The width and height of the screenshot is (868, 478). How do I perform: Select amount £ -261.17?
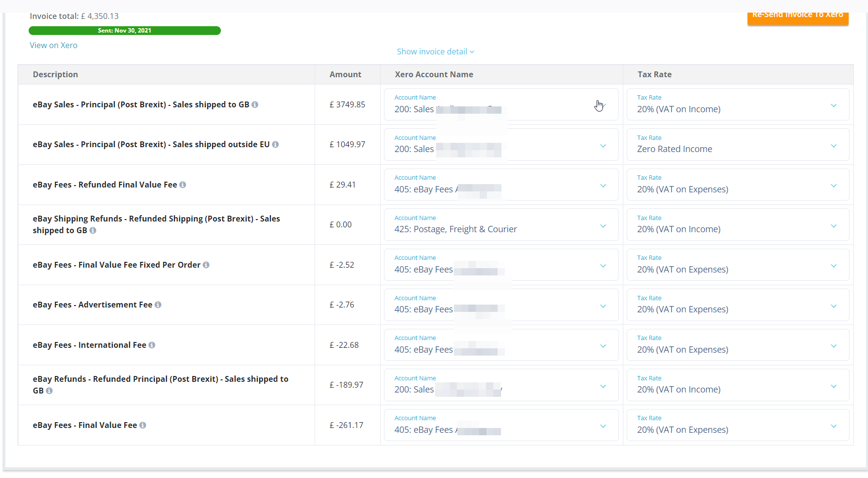(x=346, y=425)
